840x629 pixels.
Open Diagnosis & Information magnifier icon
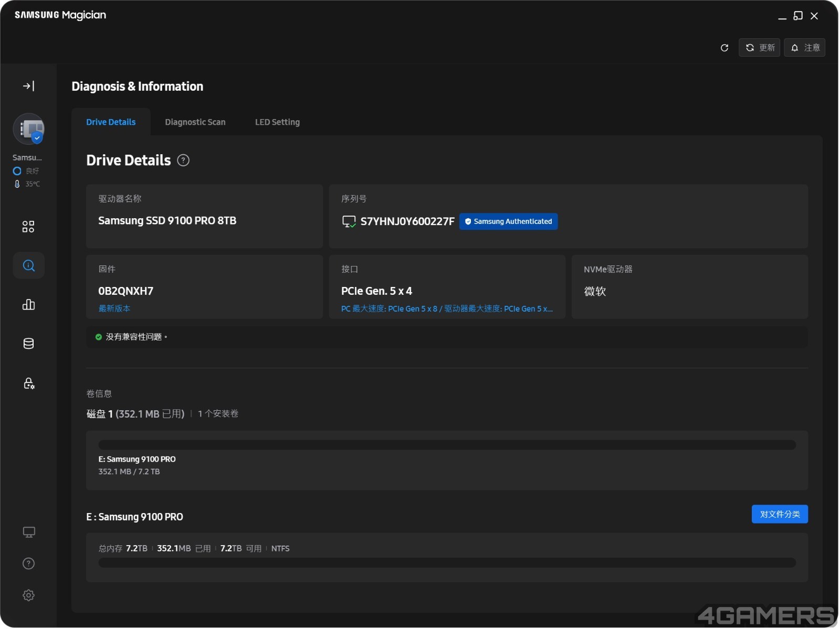[29, 266]
